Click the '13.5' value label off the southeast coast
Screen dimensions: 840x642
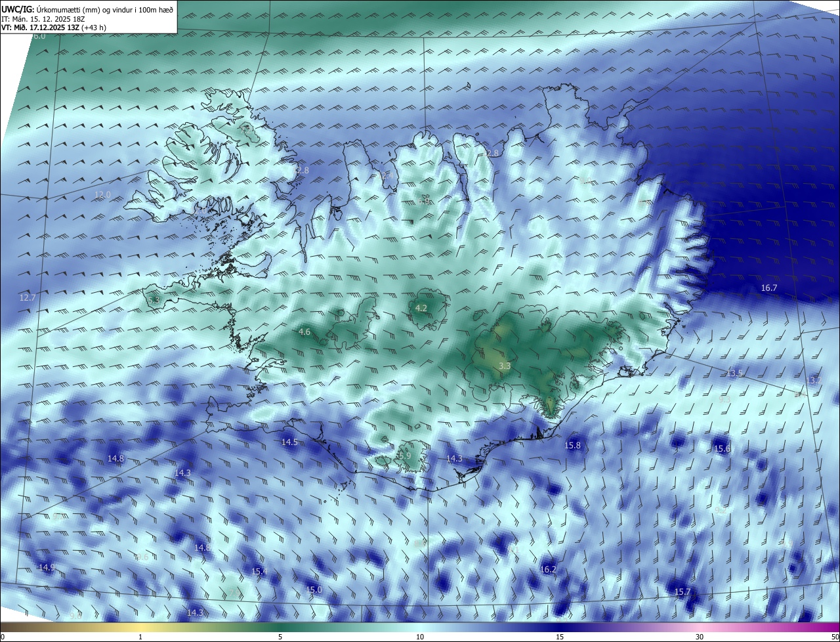(x=734, y=374)
